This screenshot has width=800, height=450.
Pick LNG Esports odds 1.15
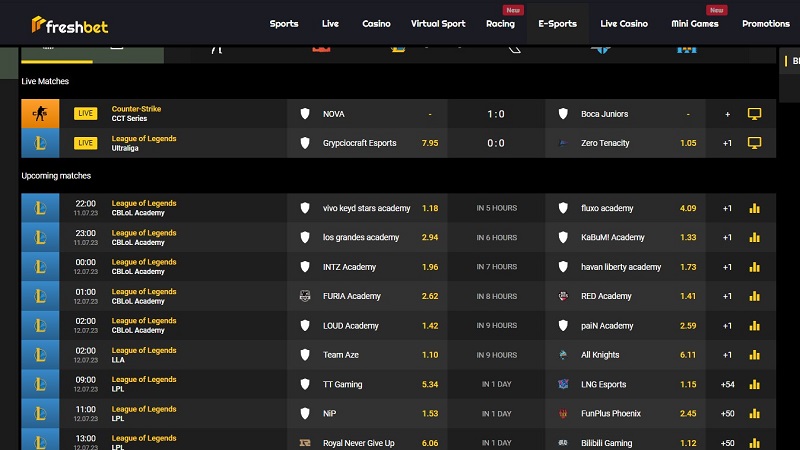(688, 384)
